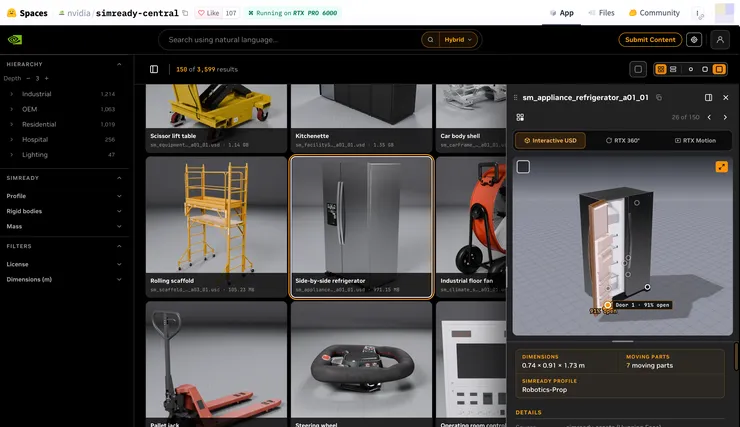Click the white joint handle at the refrigerator base
This screenshot has height=427, width=740.
click(x=647, y=287)
